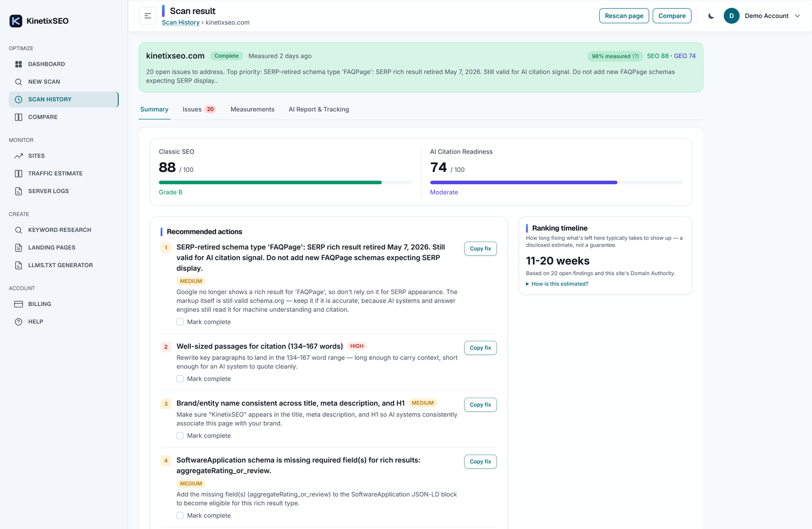Switch to the Summary tab
The height and width of the screenshot is (529, 812).
point(154,110)
